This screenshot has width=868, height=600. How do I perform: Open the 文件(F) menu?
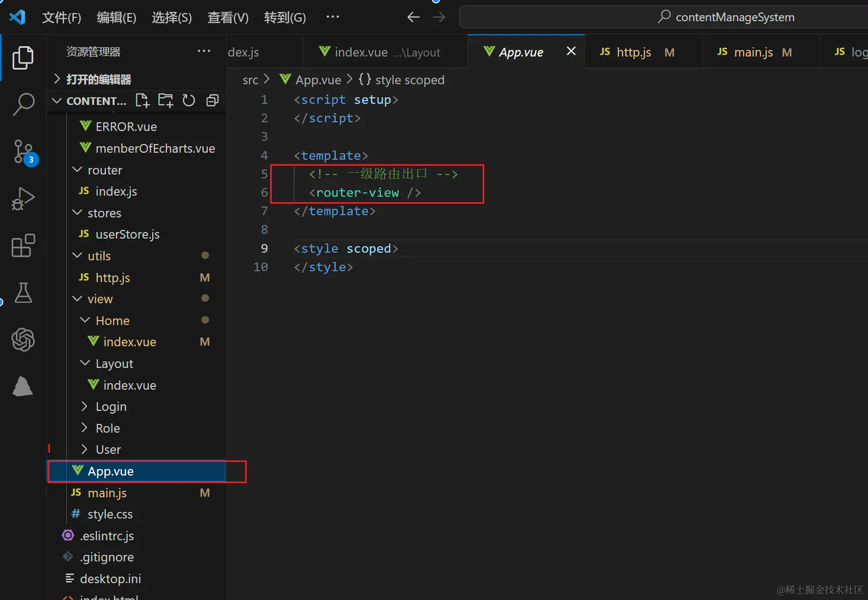tap(61, 17)
